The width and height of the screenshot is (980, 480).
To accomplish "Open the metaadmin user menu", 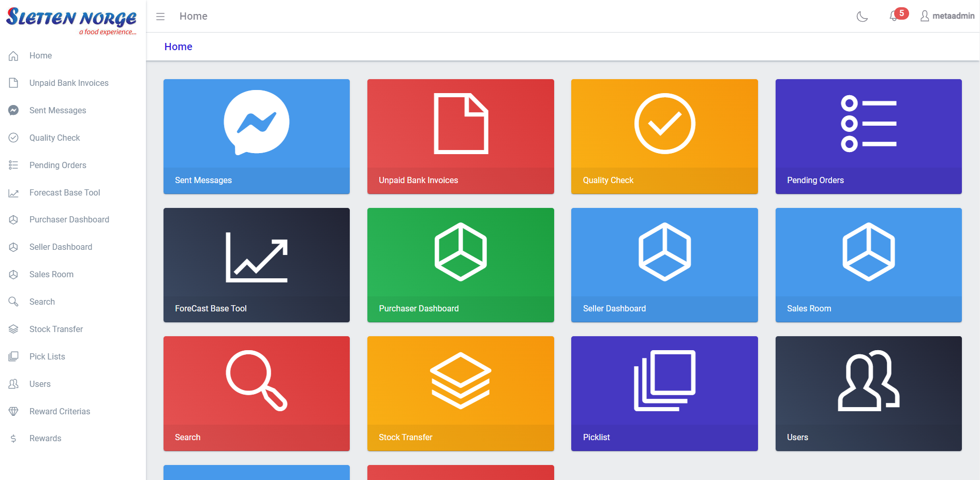I will (947, 16).
